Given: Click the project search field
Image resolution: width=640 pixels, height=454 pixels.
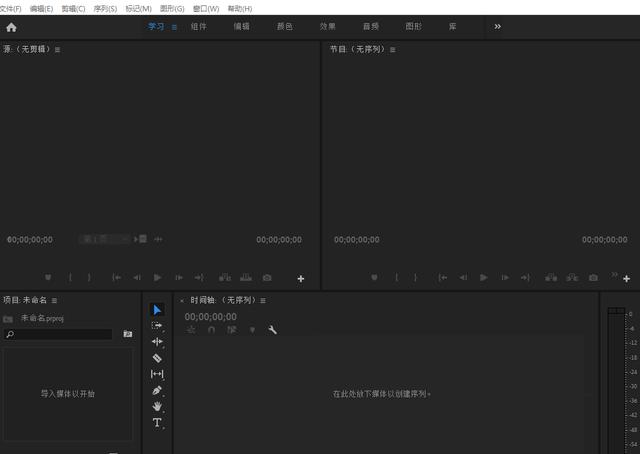Looking at the screenshot, I should tap(58, 334).
